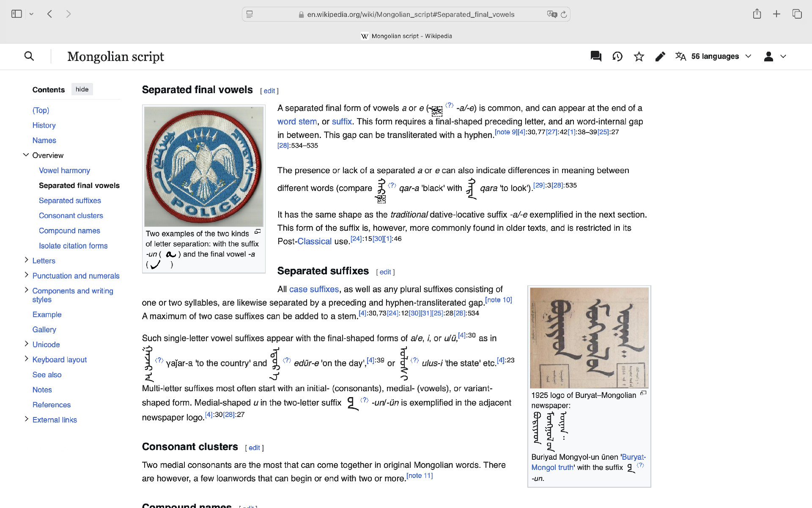Open the Wikipedia search icon
812x508 pixels.
click(x=29, y=56)
